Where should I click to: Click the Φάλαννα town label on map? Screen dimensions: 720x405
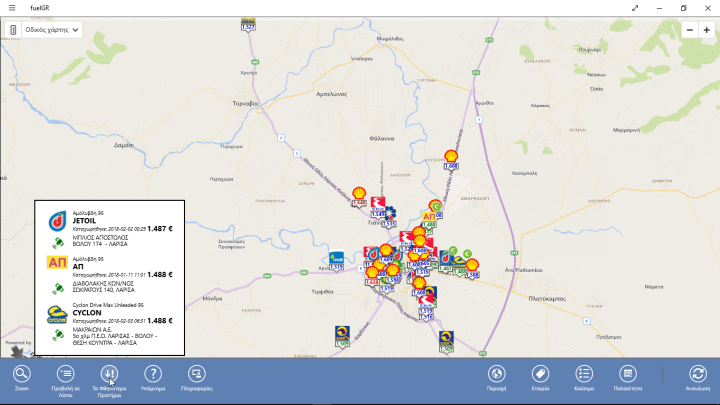[x=382, y=138]
